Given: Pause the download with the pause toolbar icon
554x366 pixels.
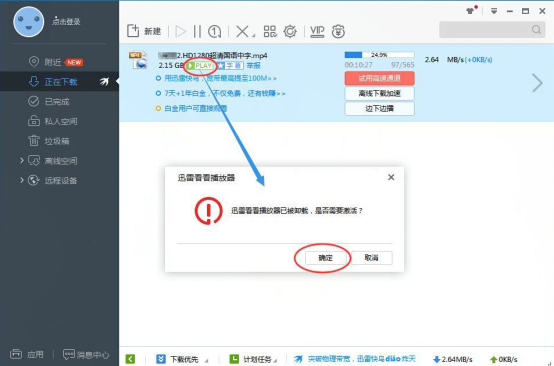Looking at the screenshot, I should click(x=197, y=31).
